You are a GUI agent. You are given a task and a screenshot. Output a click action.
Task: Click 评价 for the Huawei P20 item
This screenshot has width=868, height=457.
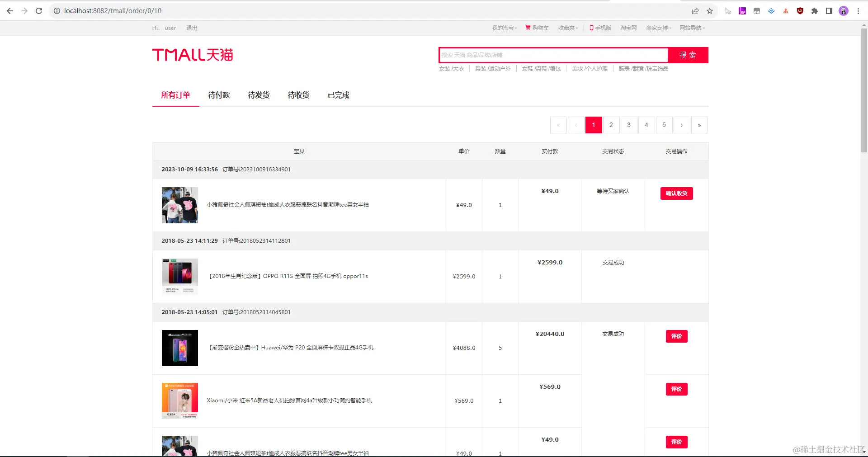pyautogui.click(x=676, y=336)
